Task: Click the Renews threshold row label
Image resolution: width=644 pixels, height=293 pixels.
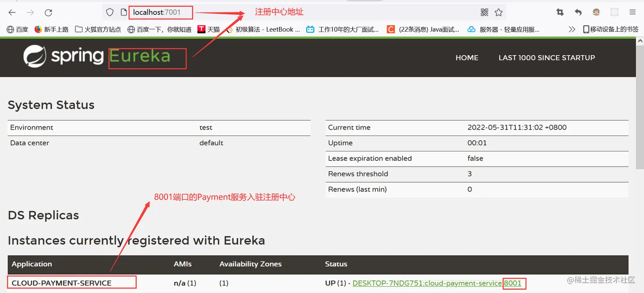Action: click(x=358, y=174)
